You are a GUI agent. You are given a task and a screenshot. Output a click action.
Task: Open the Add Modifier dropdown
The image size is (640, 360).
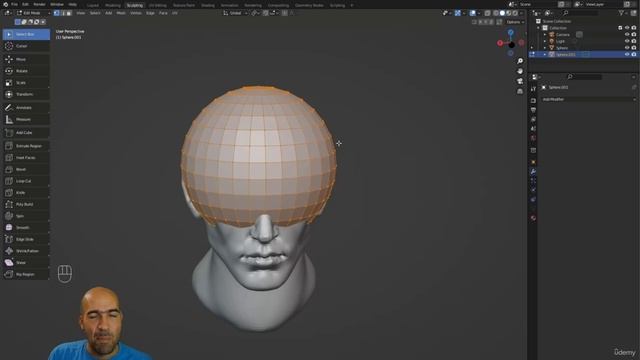pyautogui.click(x=589, y=99)
